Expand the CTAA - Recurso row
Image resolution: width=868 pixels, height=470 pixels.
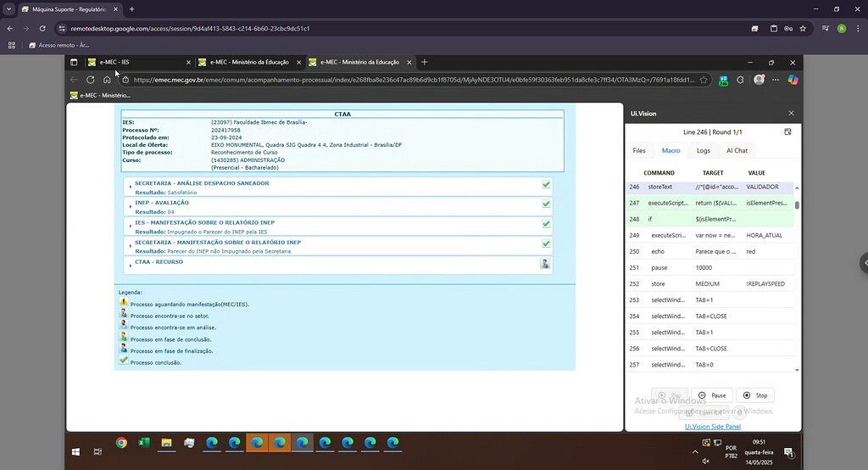click(130, 266)
